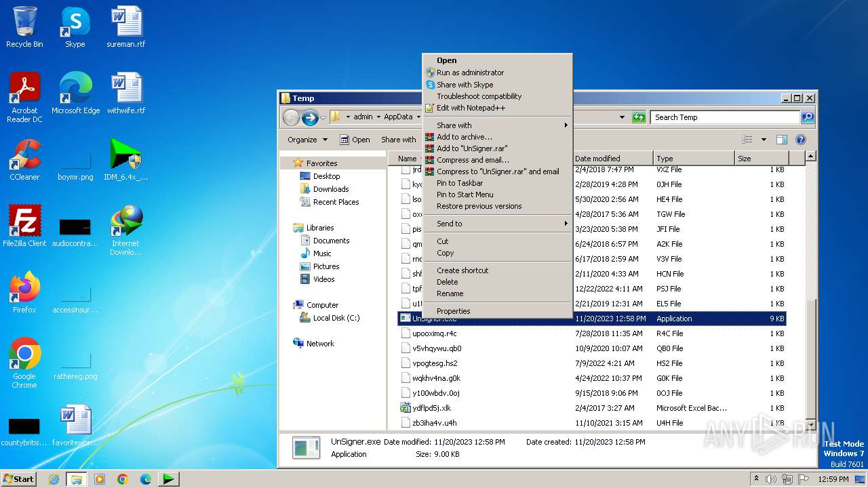Launch Firefox from desktop
This screenshot has height=488, width=868.
[24, 293]
